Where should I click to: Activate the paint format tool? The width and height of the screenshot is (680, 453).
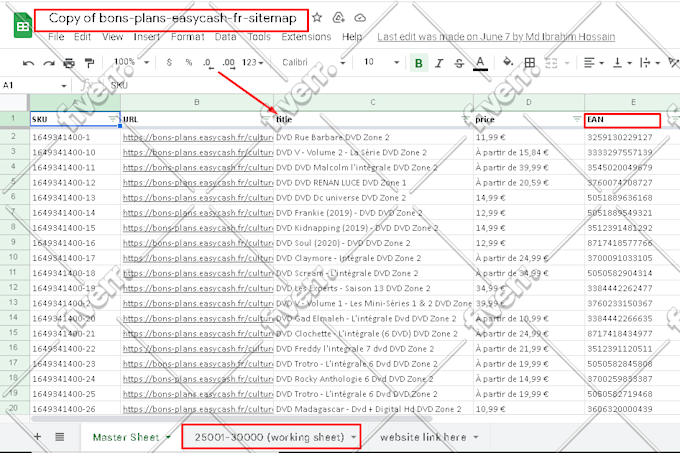pyautogui.click(x=89, y=63)
